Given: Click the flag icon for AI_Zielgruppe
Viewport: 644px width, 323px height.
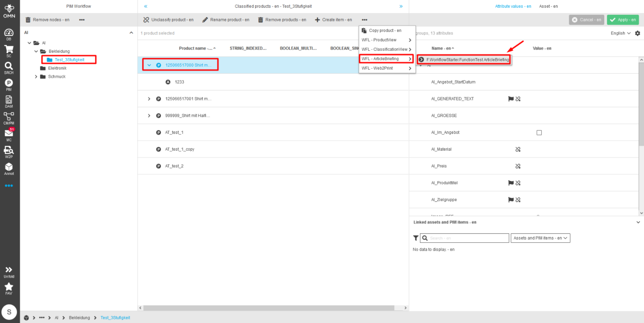Looking at the screenshot, I should 511,200.
